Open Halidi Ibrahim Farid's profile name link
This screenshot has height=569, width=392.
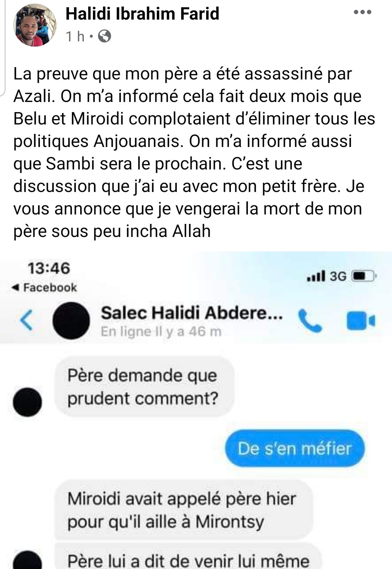pos(142,14)
